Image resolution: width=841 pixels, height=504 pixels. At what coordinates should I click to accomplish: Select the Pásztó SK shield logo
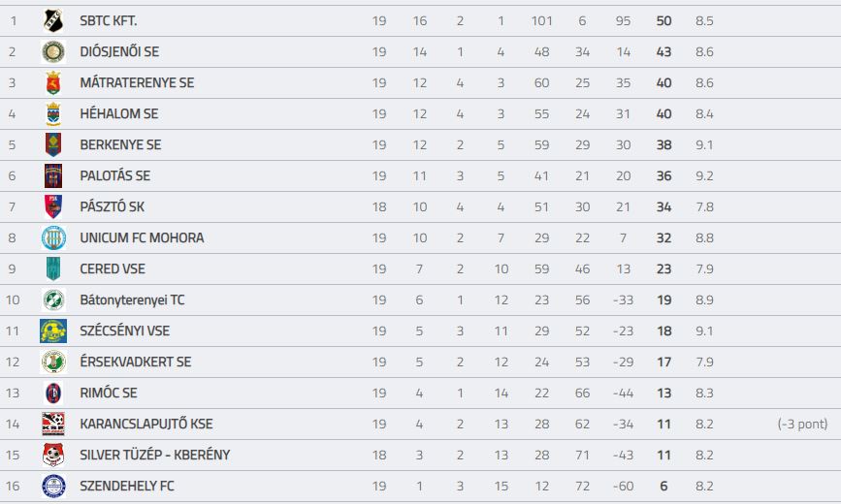click(53, 207)
